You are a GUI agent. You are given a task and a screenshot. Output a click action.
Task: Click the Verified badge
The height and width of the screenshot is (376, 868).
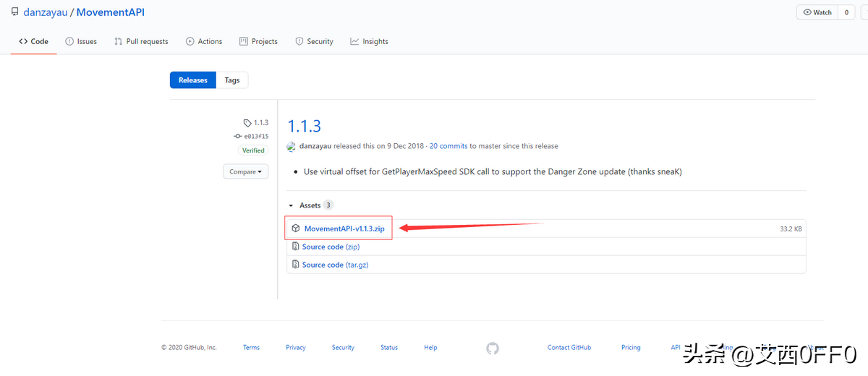click(x=253, y=150)
